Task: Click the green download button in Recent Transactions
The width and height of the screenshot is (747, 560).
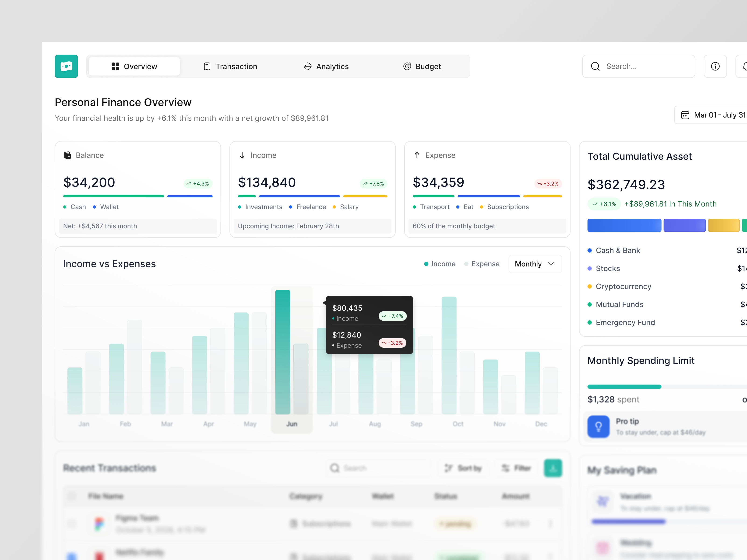Action: point(553,468)
